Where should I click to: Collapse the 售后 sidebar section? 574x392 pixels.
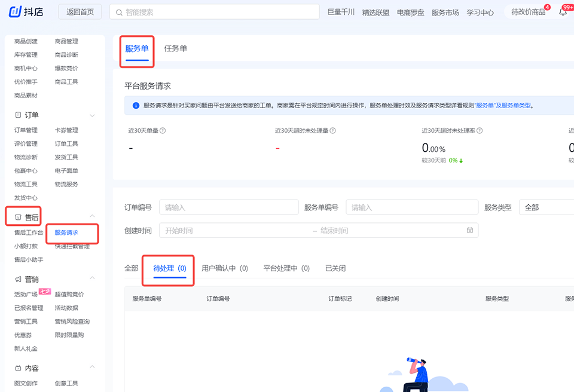(x=92, y=216)
